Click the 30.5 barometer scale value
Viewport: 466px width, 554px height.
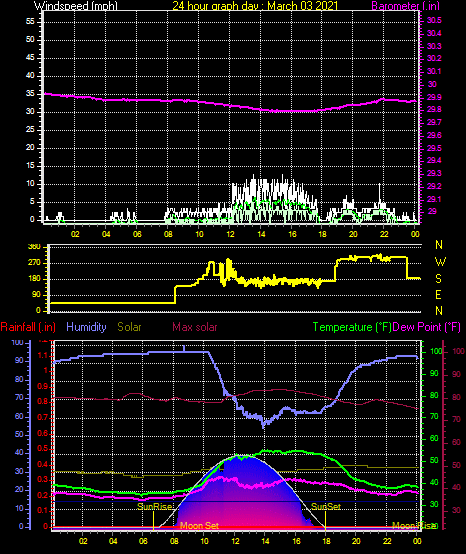[434, 20]
